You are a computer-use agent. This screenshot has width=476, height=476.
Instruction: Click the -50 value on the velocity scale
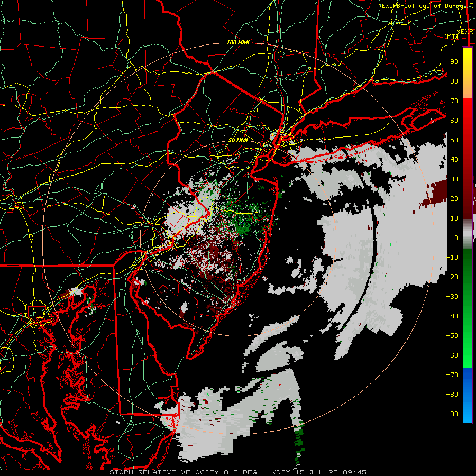click(x=452, y=336)
